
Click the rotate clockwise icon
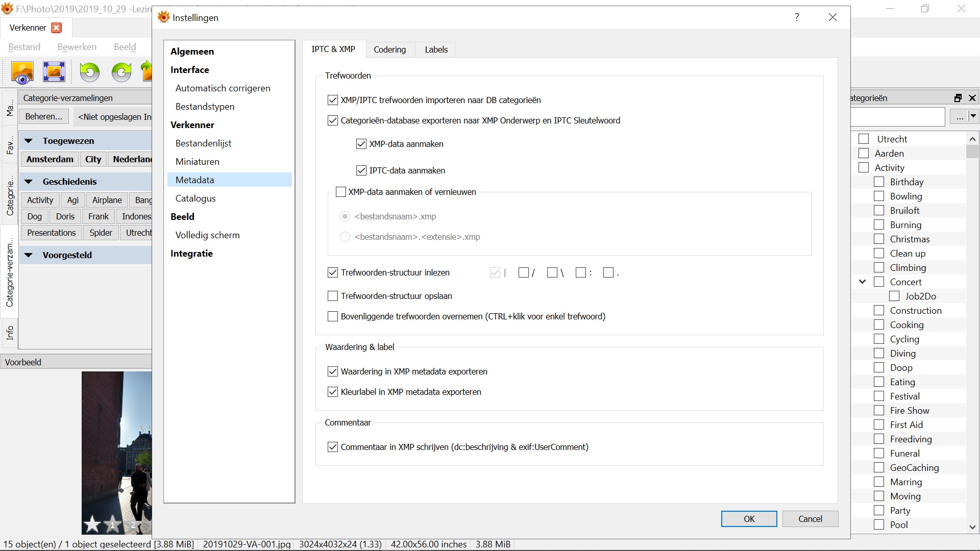coord(121,72)
